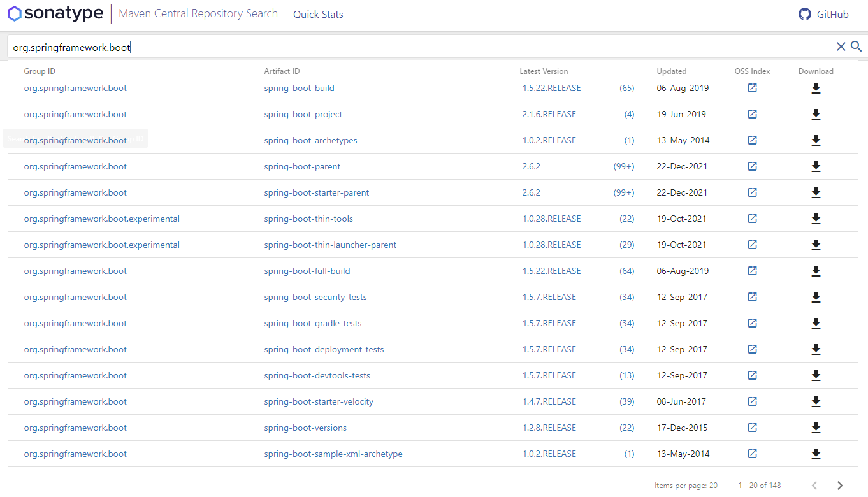This screenshot has height=497, width=868.
Task: Open version 1.0.28.RELEASE of spring-boot-thin-tools
Action: coord(551,219)
